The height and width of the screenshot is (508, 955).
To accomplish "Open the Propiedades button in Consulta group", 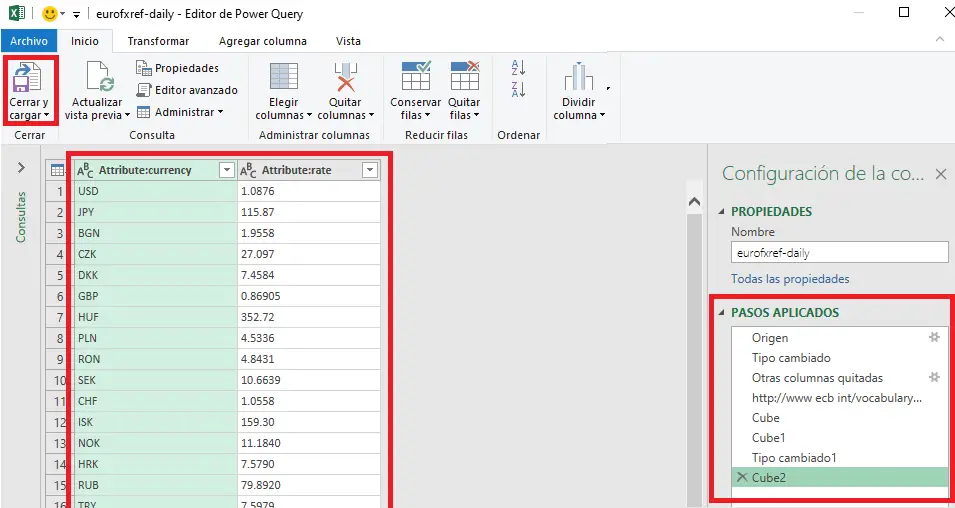I will [x=177, y=68].
